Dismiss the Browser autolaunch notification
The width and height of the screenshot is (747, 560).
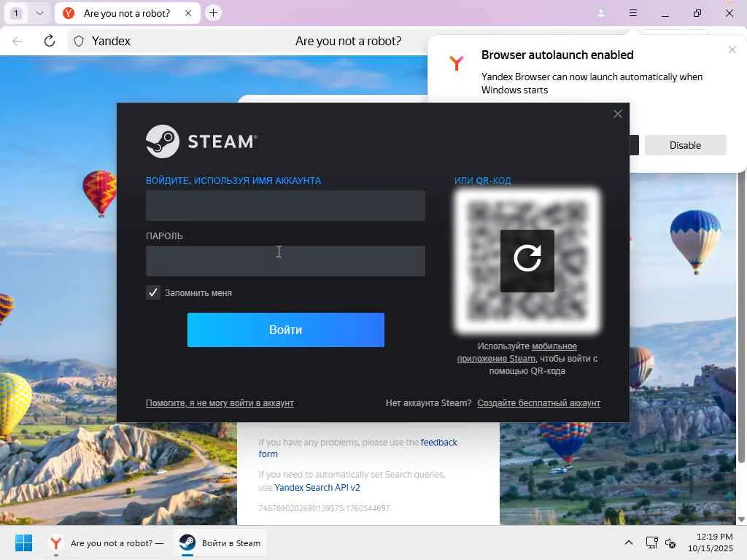point(732,50)
